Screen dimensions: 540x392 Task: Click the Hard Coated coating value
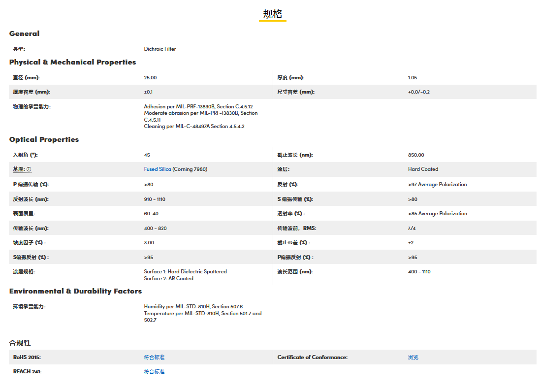[x=423, y=169]
